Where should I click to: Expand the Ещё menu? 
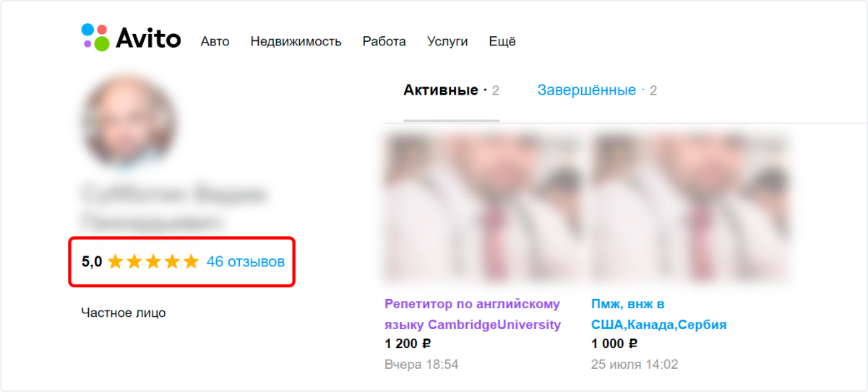click(502, 41)
